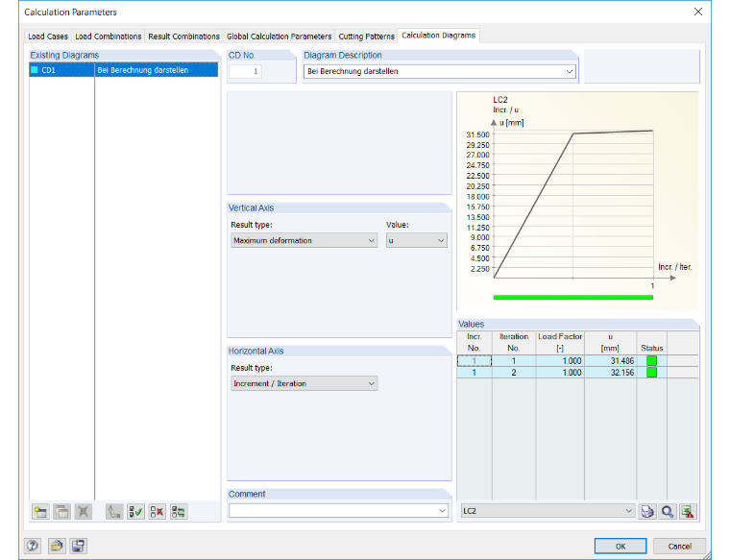Delete the selected diagram with X icon
The height and width of the screenshot is (560, 730).
84,512
